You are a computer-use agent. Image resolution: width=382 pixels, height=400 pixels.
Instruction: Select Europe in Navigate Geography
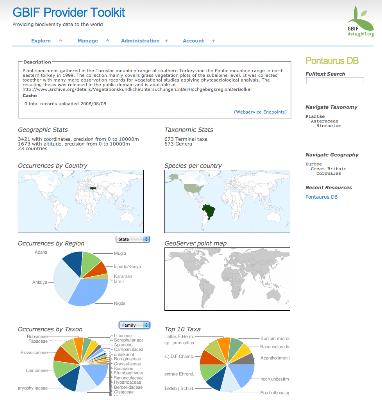coord(314,164)
